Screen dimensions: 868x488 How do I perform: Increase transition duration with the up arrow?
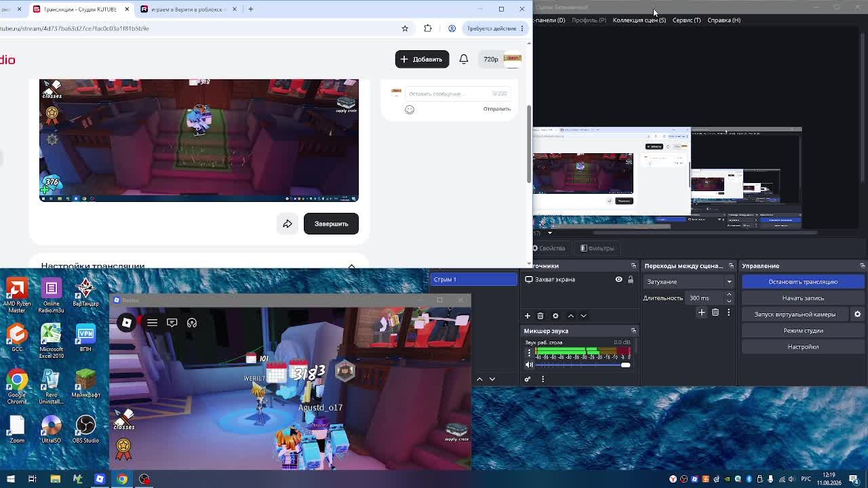pos(729,295)
